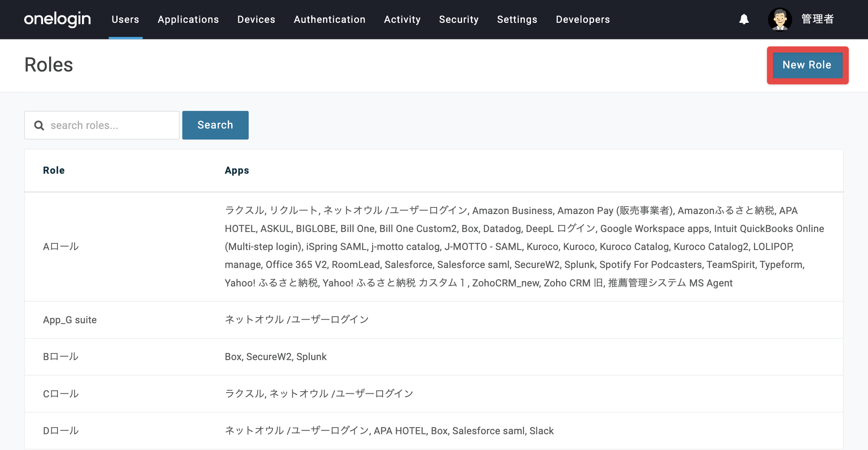Open the Dロール role

pos(61,431)
